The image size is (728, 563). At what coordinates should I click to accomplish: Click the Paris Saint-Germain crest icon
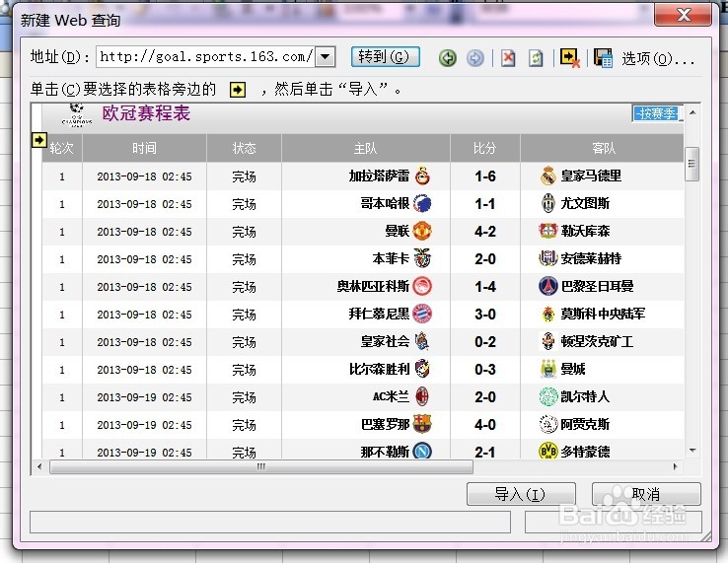(x=547, y=286)
